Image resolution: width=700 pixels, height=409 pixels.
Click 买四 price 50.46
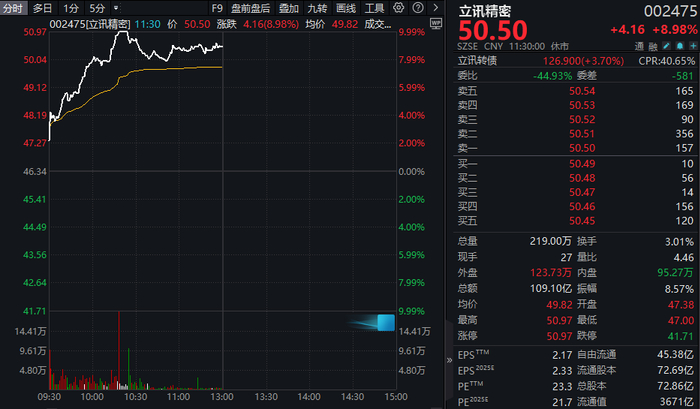pos(582,207)
